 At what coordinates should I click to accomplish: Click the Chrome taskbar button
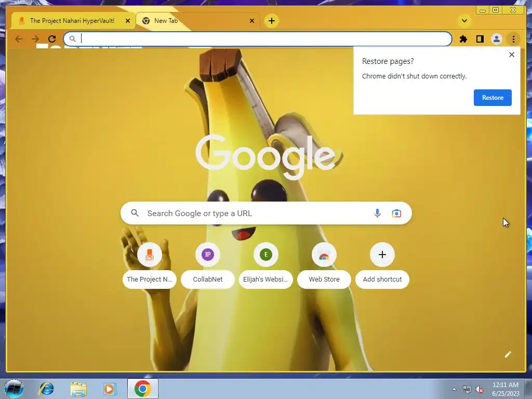(143, 389)
